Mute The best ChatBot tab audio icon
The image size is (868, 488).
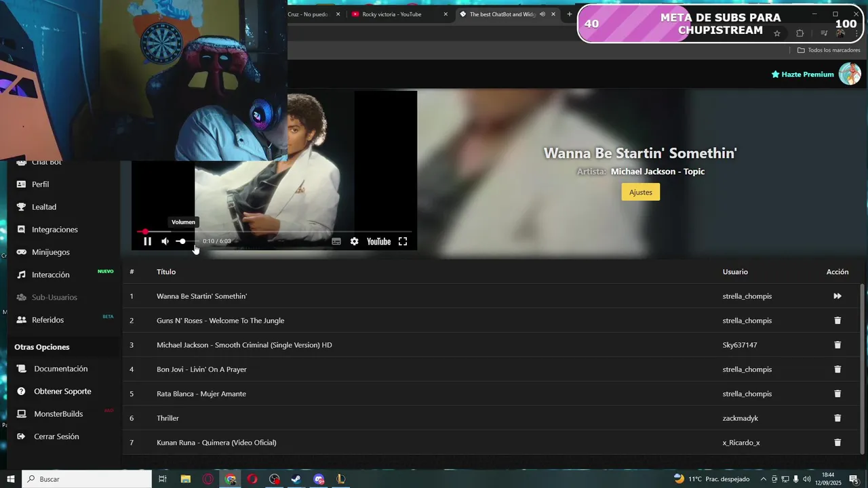click(x=542, y=14)
